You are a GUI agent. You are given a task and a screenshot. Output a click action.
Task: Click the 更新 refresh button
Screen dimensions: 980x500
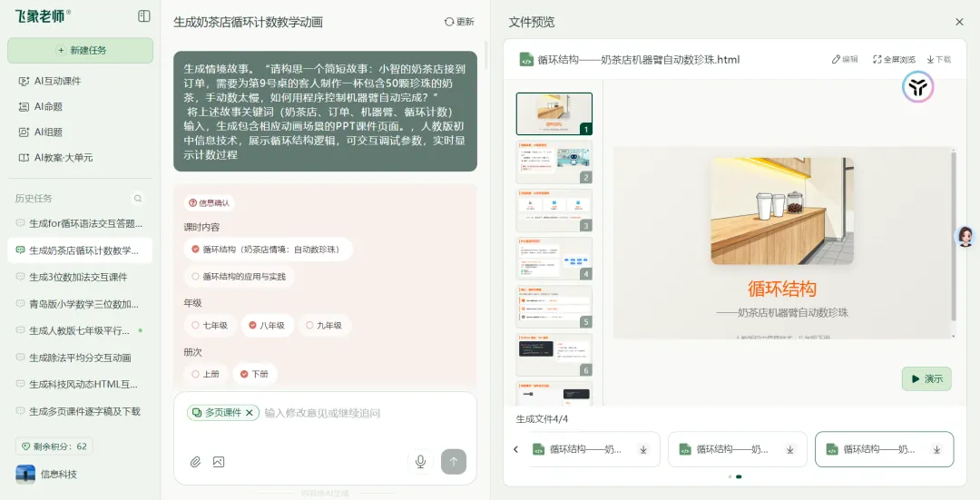pos(459,22)
